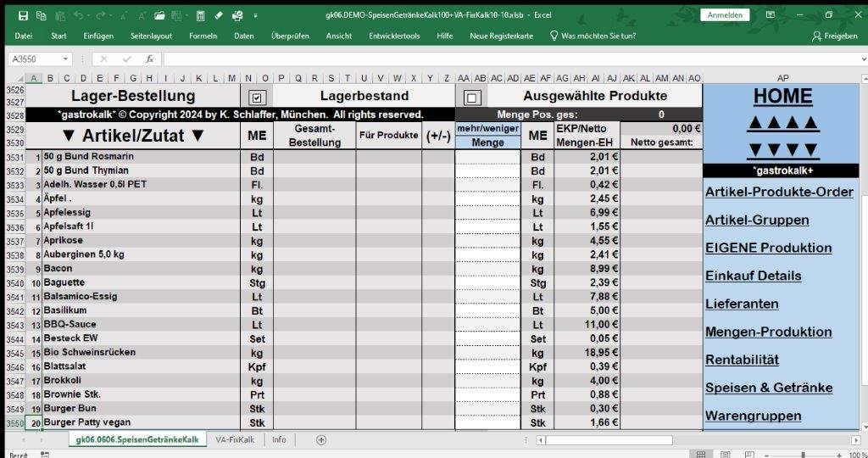Enable the Ausgewählte Produkte checkbox

point(472,97)
